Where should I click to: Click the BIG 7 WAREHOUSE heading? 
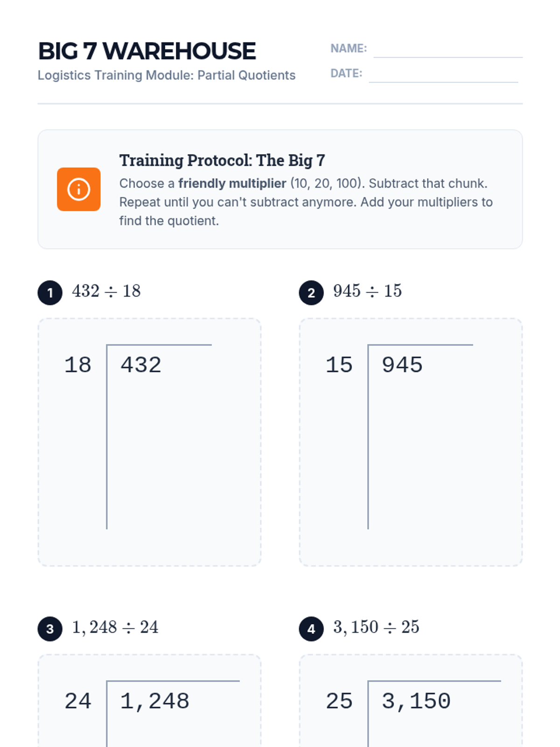tap(147, 51)
